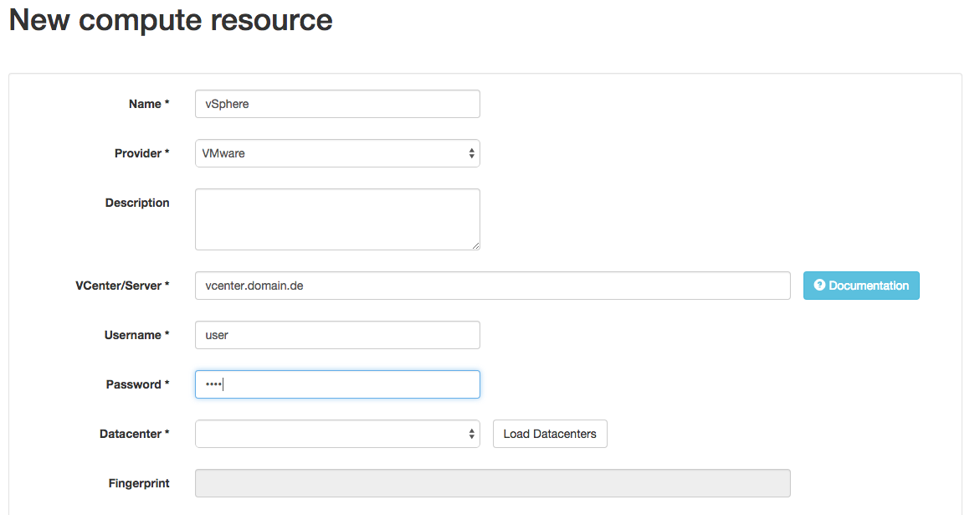Click the Username field containing user
Viewport: 980px width, 515px height.
(x=337, y=335)
